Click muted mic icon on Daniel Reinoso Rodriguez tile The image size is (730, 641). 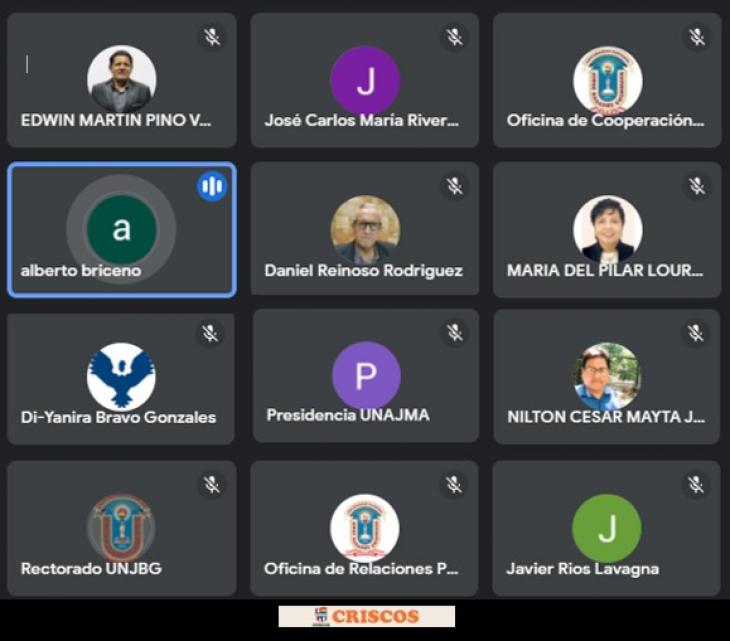[454, 186]
